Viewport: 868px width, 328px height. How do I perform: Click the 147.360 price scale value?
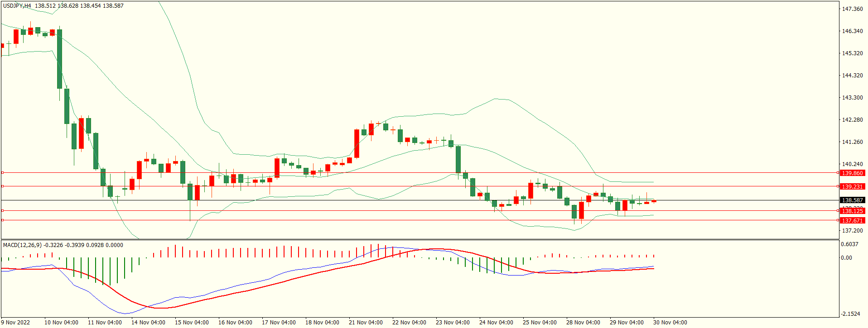click(x=852, y=9)
